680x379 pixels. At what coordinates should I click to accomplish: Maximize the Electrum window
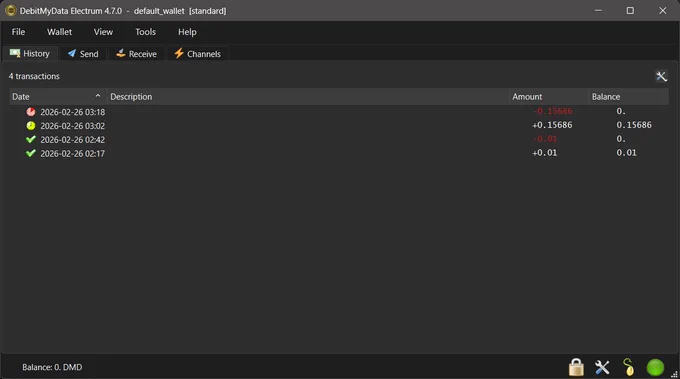click(x=630, y=10)
